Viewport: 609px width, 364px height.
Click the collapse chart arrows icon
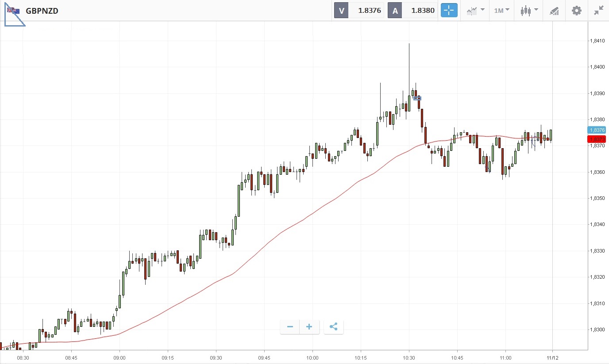598,11
